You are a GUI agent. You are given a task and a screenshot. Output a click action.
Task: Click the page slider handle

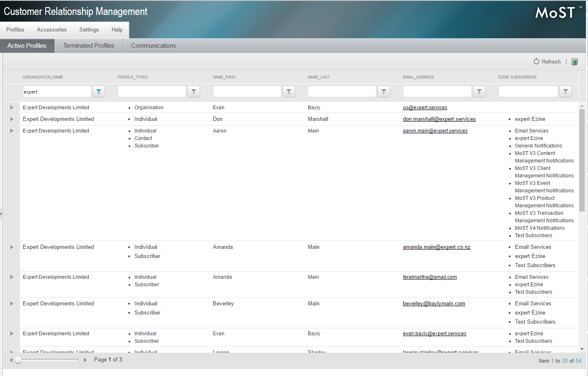point(18,360)
